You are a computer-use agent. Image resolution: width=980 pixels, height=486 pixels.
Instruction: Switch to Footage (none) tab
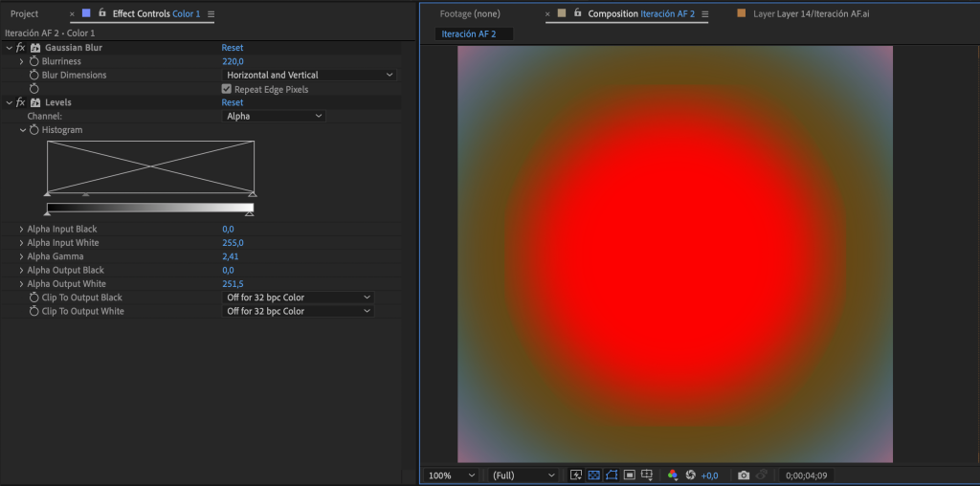point(470,13)
